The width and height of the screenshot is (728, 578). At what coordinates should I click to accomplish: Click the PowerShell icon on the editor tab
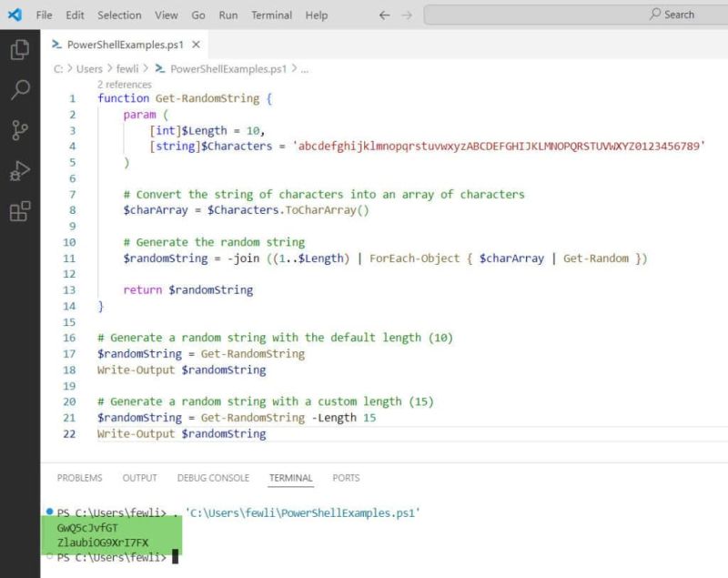(56, 44)
